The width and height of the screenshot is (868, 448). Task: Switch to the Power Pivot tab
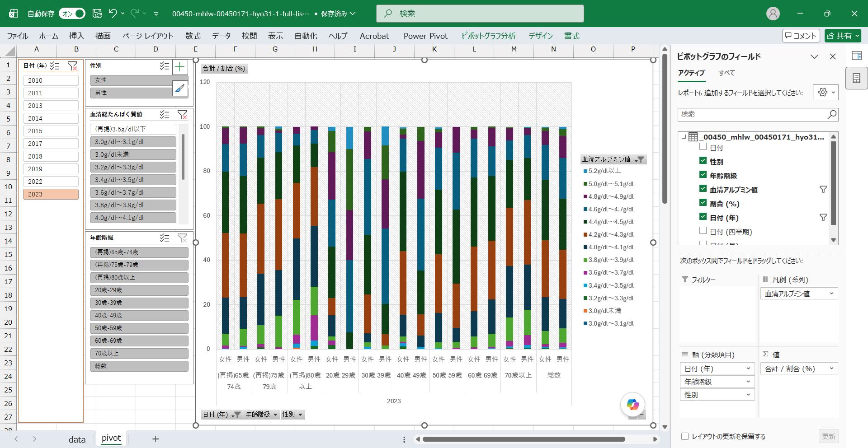click(425, 36)
